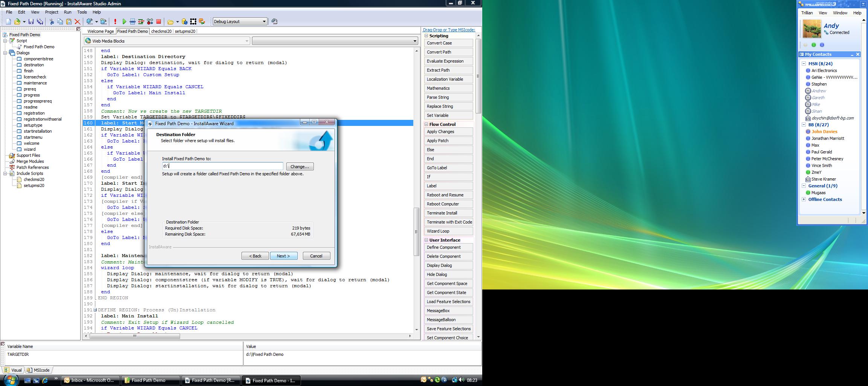Click the MSIcode commands panel scrollbar thumb
868x386 pixels.
click(x=478, y=76)
